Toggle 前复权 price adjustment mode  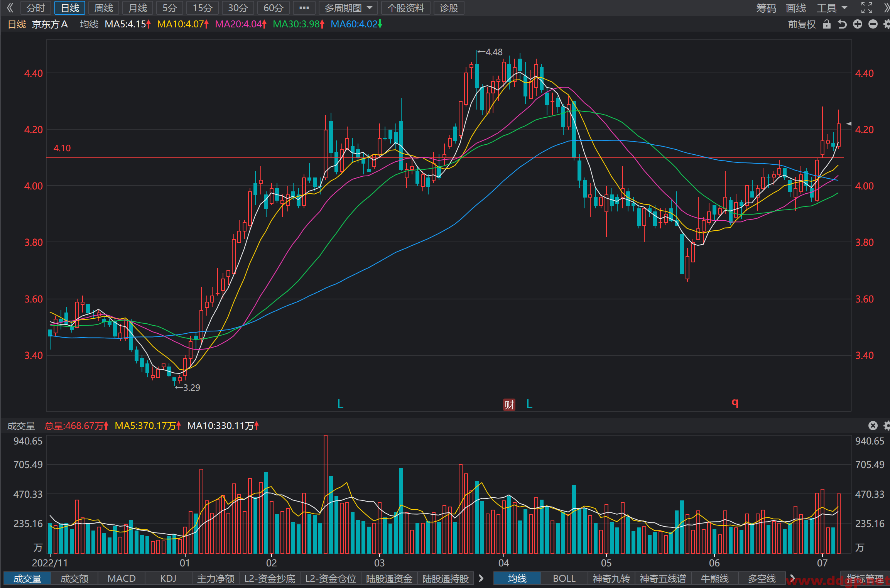point(802,24)
